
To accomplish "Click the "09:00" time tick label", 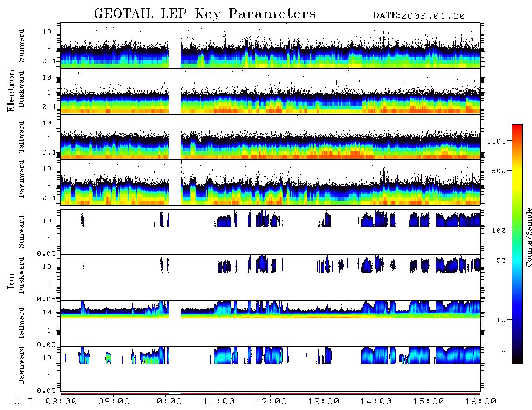I will tap(114, 402).
